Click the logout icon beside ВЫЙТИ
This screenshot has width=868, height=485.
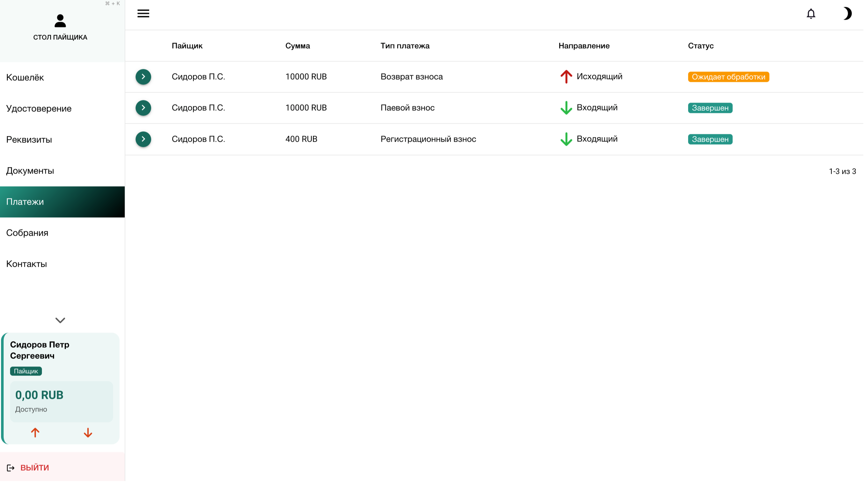click(x=10, y=468)
